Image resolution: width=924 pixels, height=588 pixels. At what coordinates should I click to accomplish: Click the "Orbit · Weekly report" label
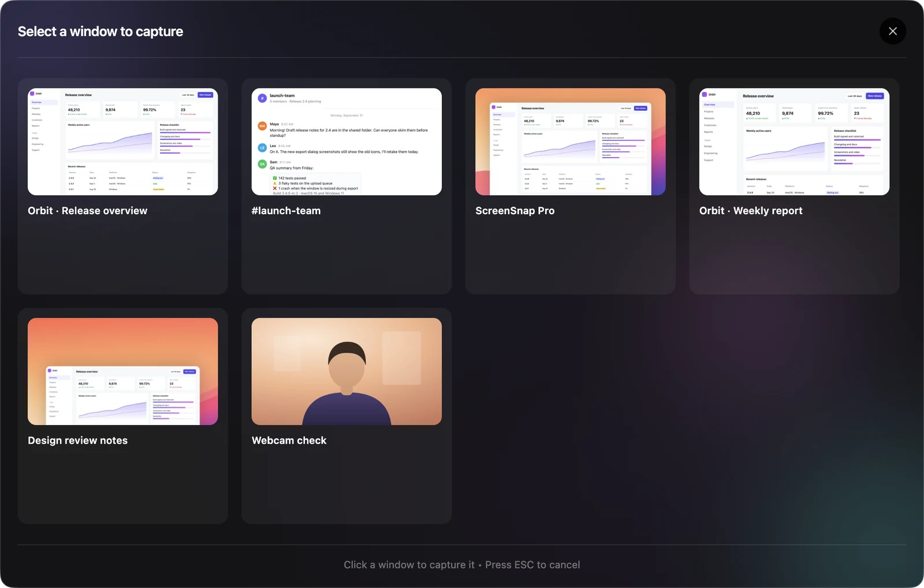(751, 211)
